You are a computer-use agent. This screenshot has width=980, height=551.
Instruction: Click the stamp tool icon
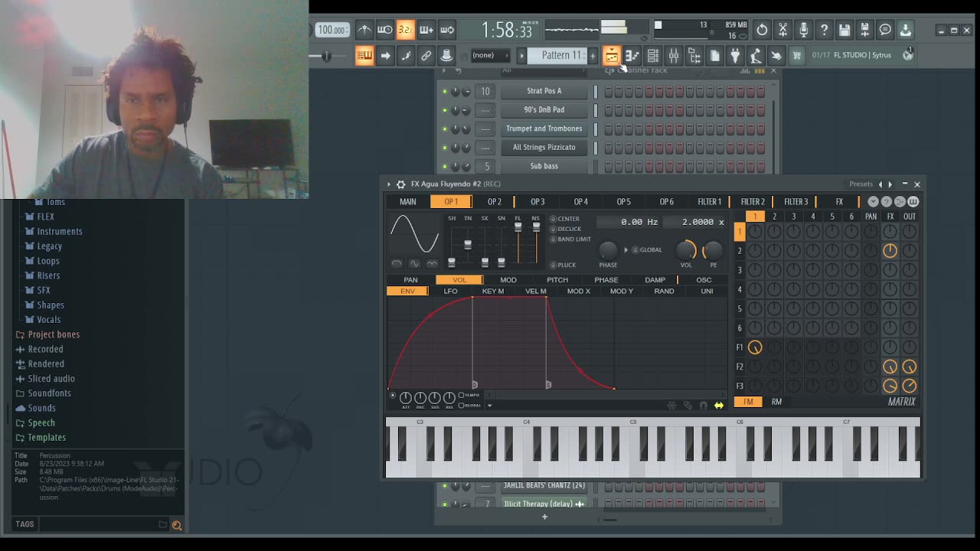[446, 55]
